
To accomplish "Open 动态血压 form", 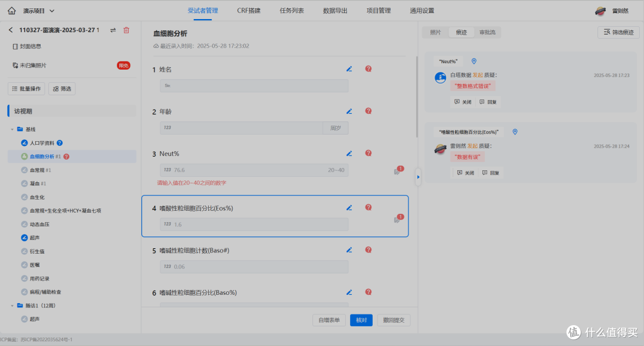I will coord(39,225).
